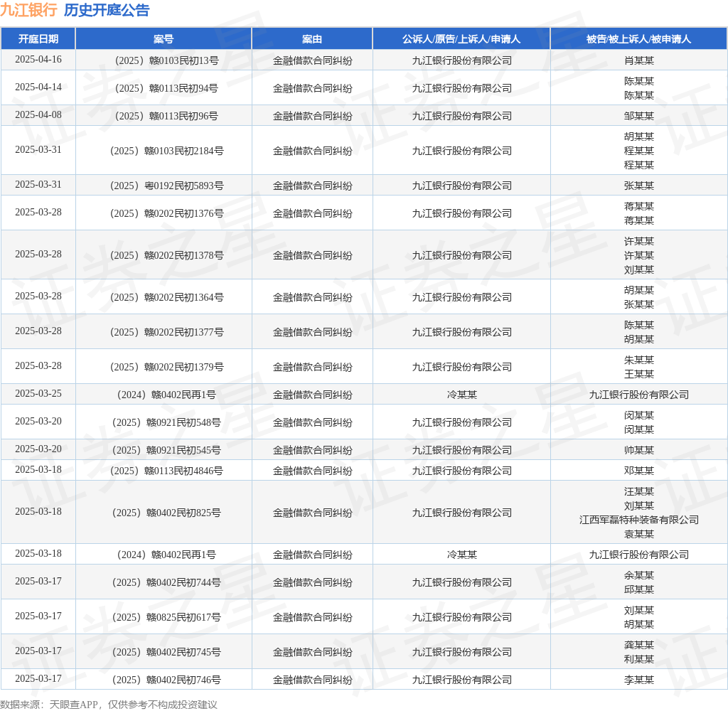728x711 pixels.
Task: Click date cell 2025-04-14
Action: (x=38, y=87)
